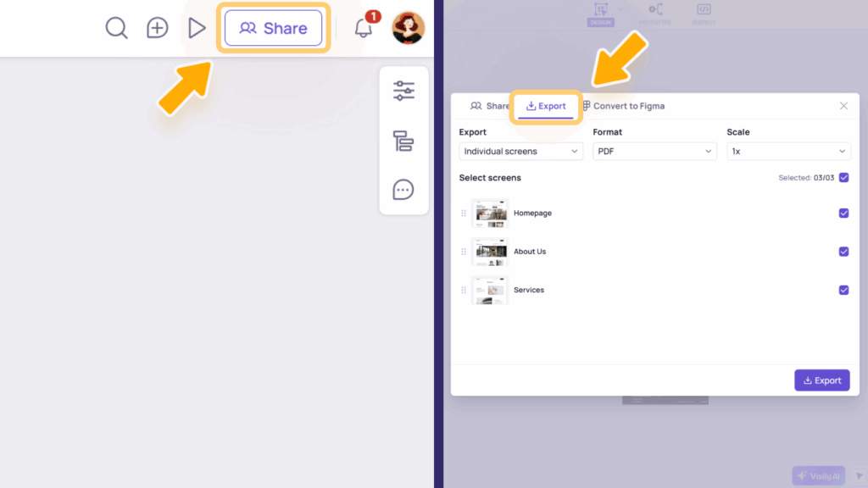
Task: Uncheck the About Us screen checkbox
Action: click(843, 252)
